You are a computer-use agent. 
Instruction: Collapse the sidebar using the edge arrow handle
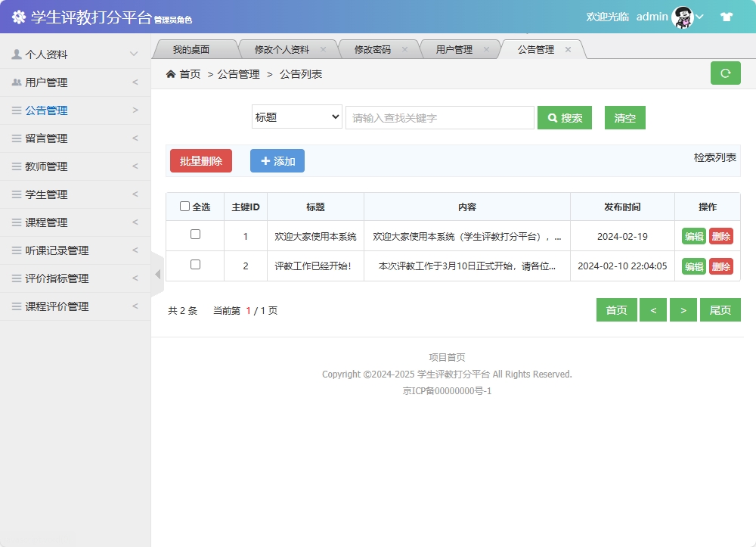(x=156, y=274)
